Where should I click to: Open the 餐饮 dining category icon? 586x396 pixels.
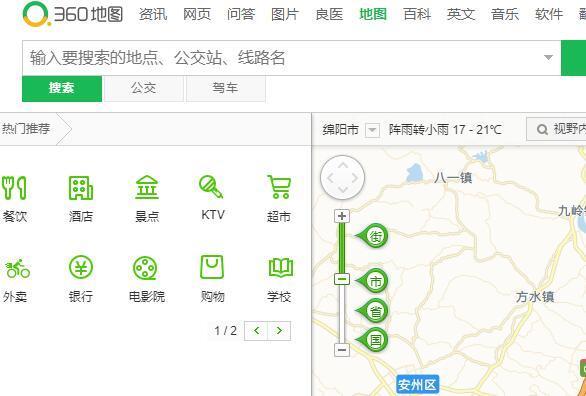[14, 188]
